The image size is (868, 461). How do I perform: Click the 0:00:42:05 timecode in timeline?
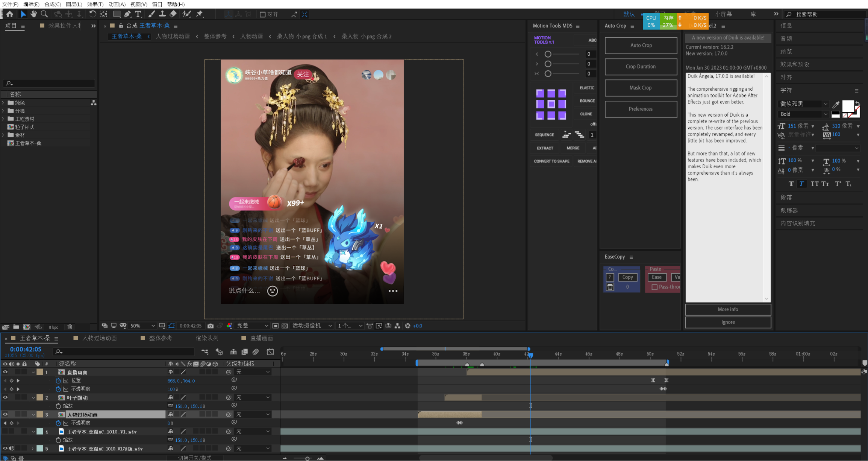click(26, 349)
